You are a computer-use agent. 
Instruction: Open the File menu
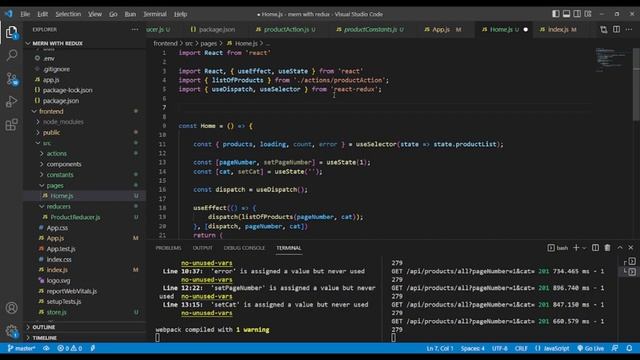(25, 14)
